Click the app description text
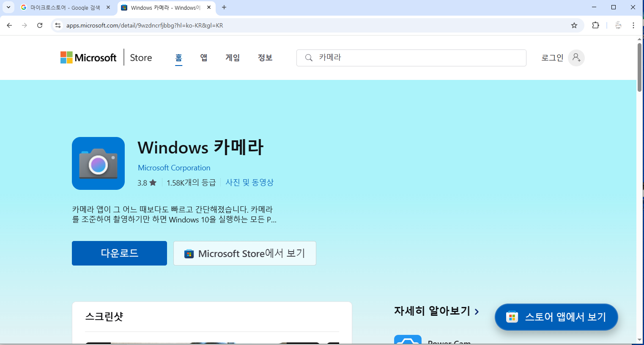The image size is (644, 345). (174, 214)
